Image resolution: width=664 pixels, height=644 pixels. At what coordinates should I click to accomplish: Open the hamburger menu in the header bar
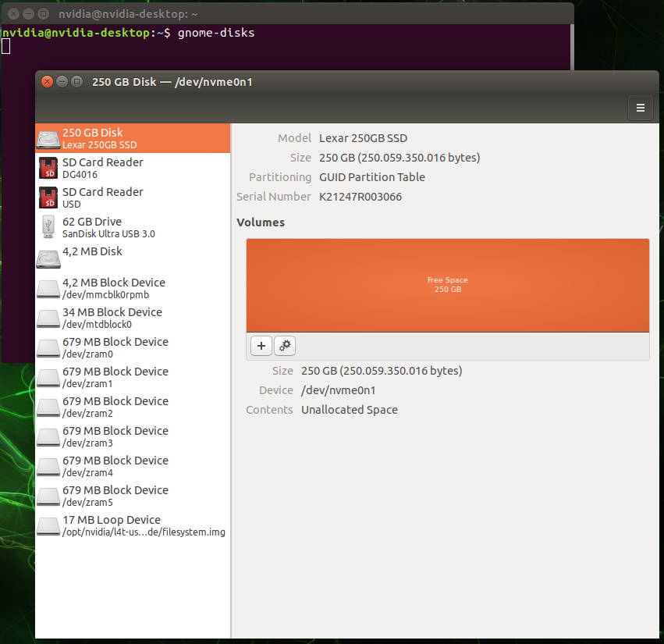tap(640, 108)
